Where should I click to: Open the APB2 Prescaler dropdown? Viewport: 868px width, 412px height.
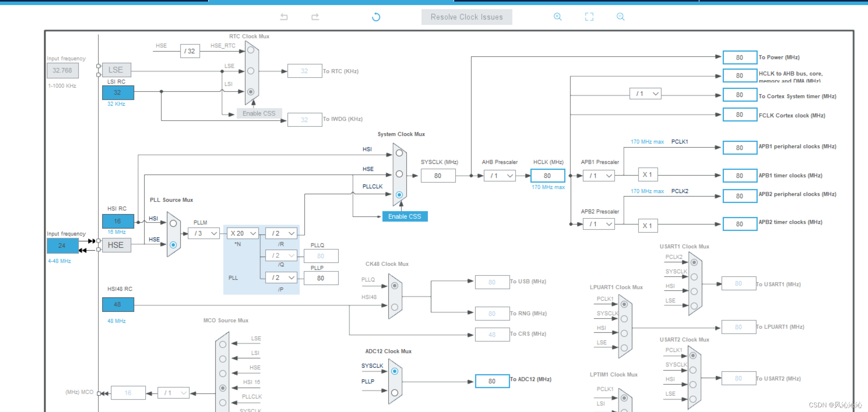599,224
